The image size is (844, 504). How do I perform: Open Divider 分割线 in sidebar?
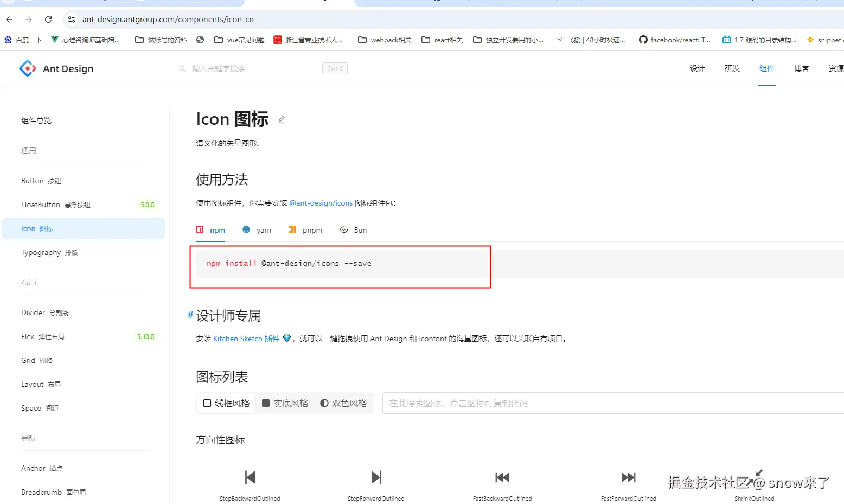pos(84,312)
